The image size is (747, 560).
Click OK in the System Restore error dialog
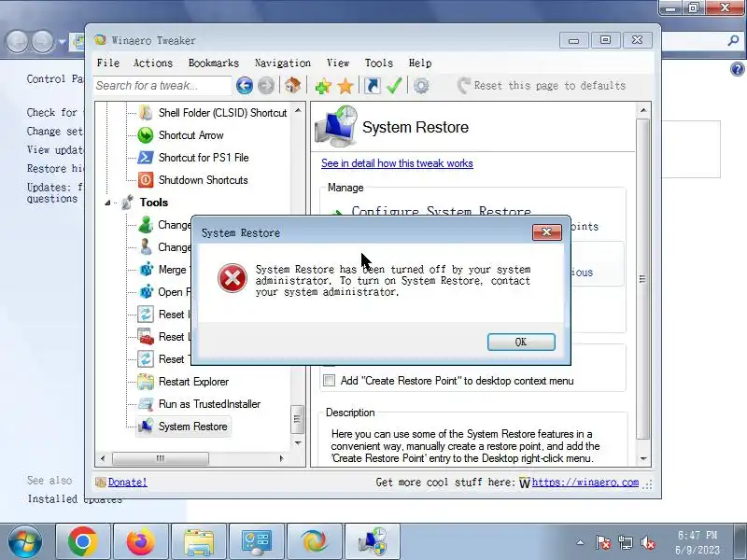[x=521, y=342]
